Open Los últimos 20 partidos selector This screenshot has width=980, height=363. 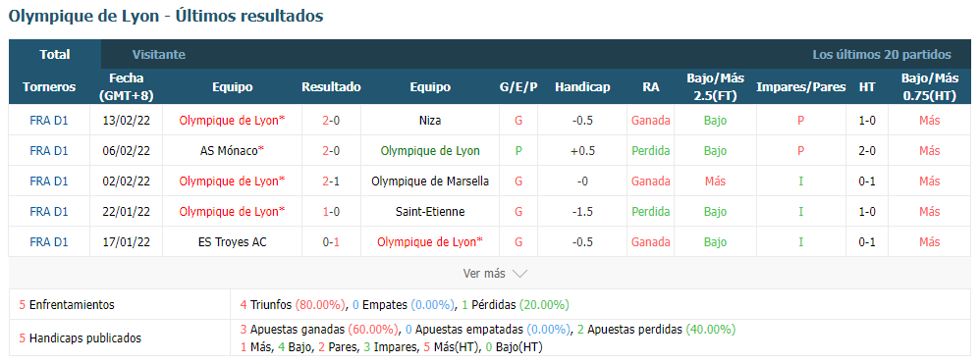click(x=882, y=54)
